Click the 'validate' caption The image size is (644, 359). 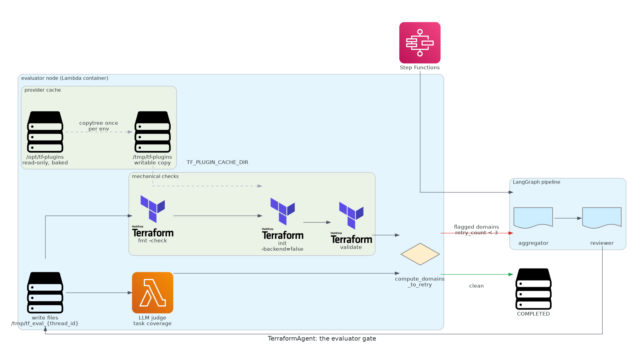(351, 247)
